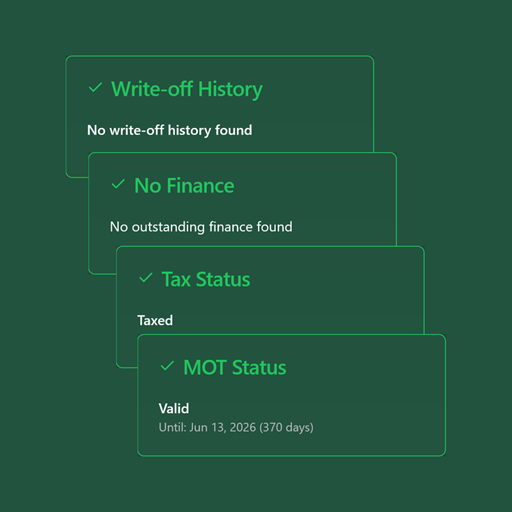Click the checkmark icon beside Tax Status
This screenshot has width=512, height=512.
coord(146,278)
